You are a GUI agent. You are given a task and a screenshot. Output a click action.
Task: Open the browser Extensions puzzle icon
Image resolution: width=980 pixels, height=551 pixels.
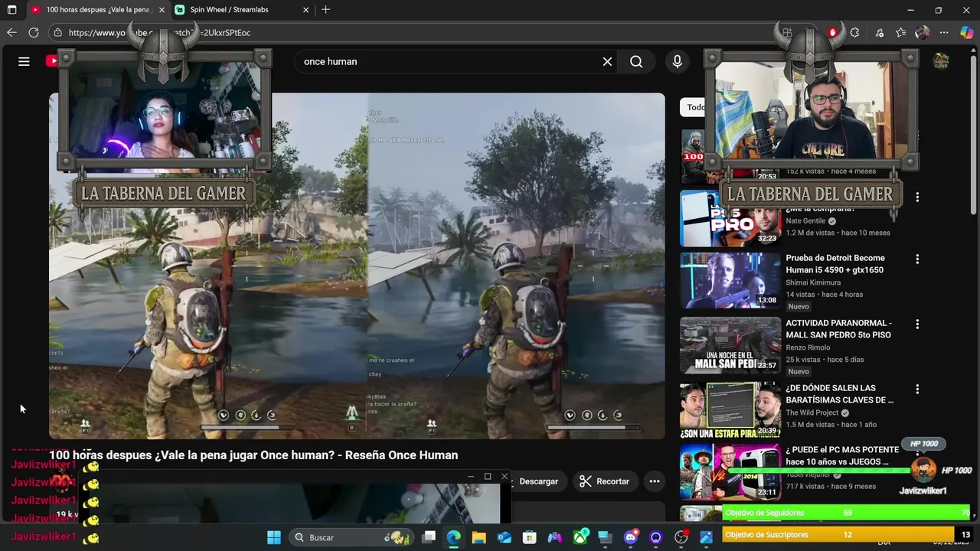coord(855,32)
